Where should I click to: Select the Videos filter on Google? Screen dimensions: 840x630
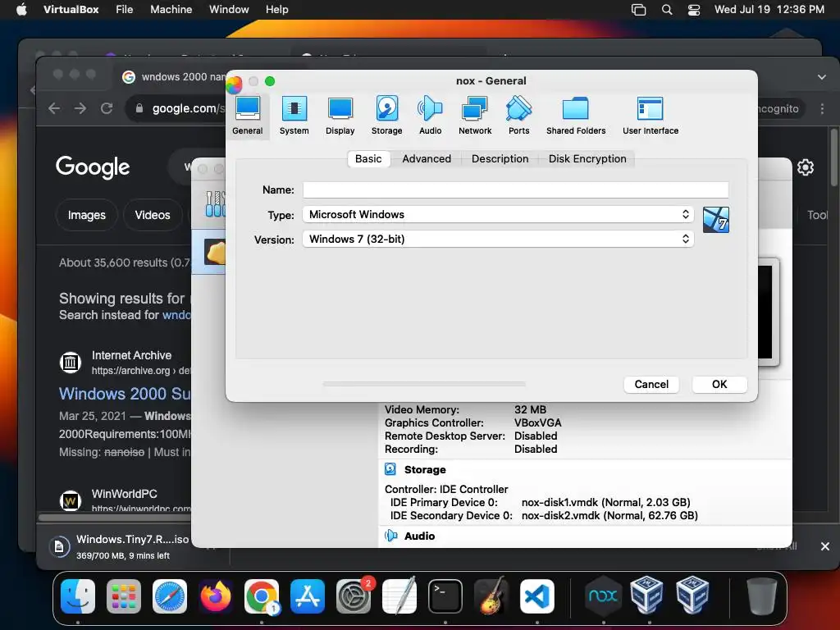(152, 215)
